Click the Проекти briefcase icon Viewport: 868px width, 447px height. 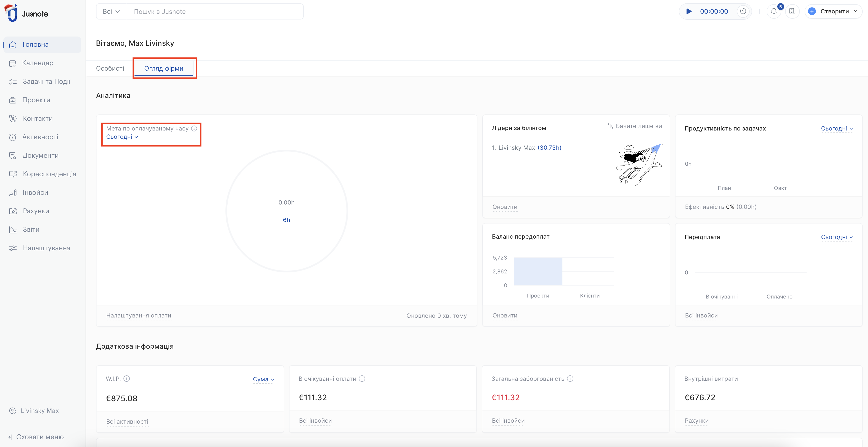click(13, 100)
